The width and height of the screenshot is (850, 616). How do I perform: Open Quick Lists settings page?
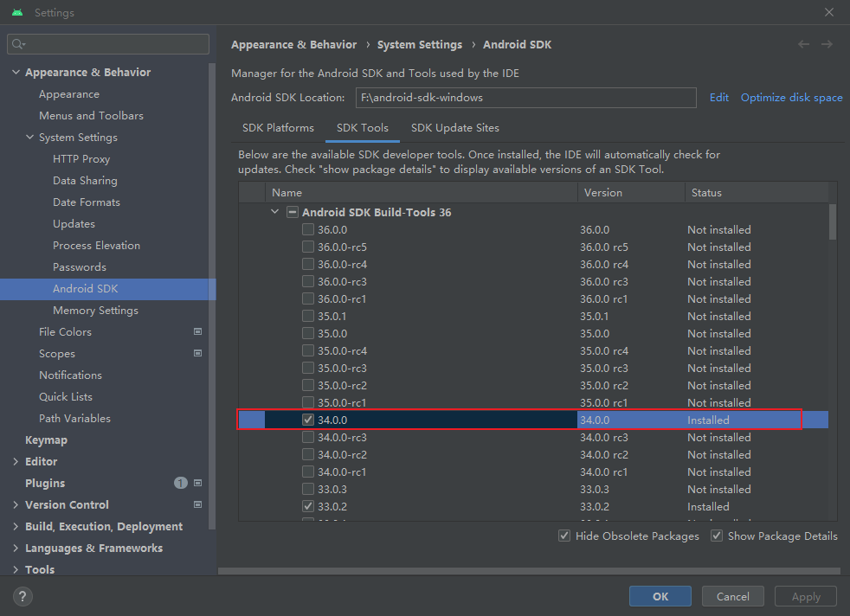pyautogui.click(x=66, y=396)
